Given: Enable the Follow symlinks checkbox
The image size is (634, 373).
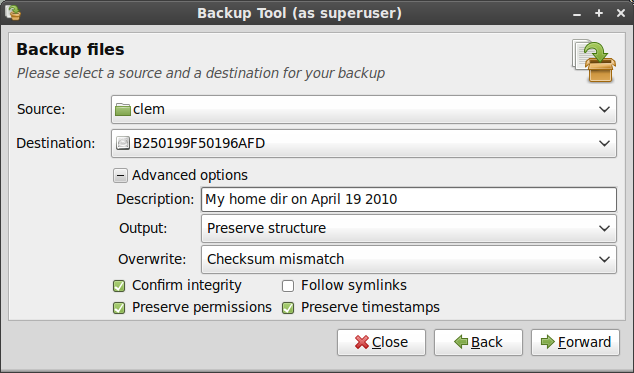Looking at the screenshot, I should click(x=288, y=286).
